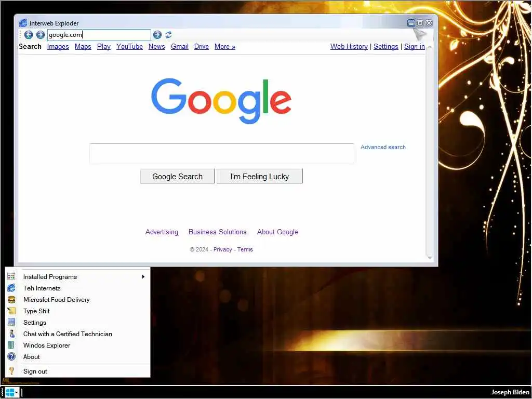This screenshot has height=399, width=532.
Task: Open the Business Solutions link
Action: (218, 232)
